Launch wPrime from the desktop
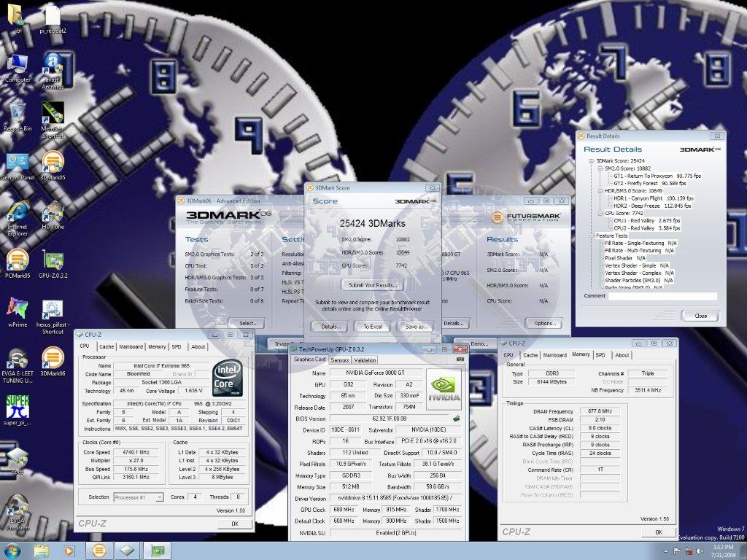This screenshot has width=747, height=560. click(18, 312)
